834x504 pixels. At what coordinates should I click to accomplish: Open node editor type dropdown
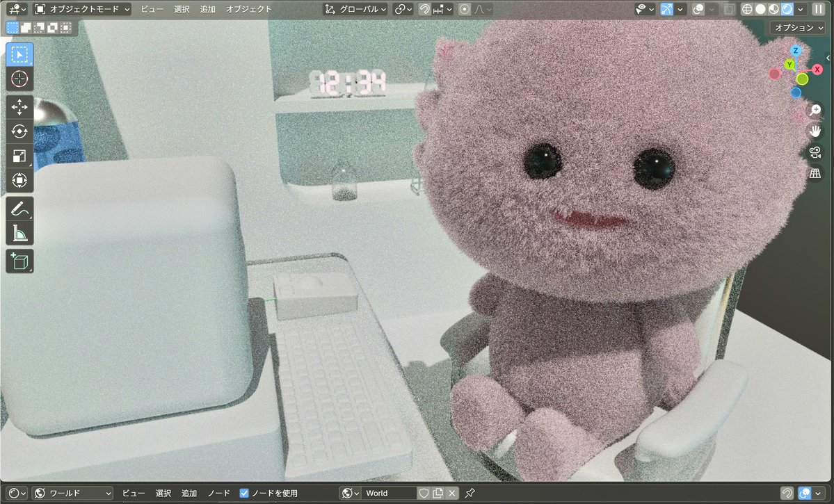[x=17, y=494]
